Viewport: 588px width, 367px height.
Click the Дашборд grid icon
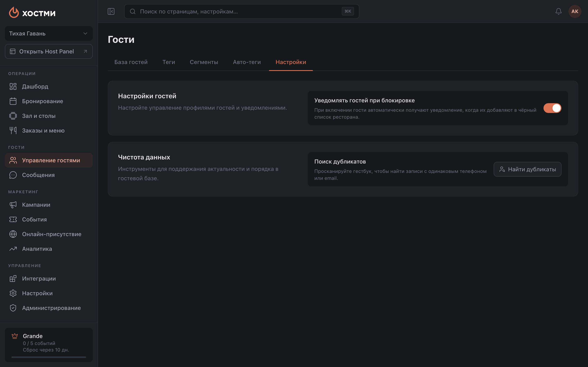13,86
